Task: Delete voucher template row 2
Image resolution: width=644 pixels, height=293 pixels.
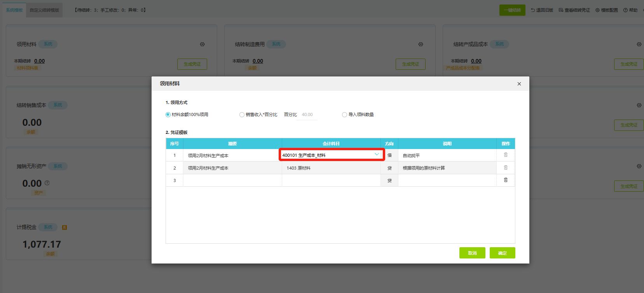Action: point(506,168)
